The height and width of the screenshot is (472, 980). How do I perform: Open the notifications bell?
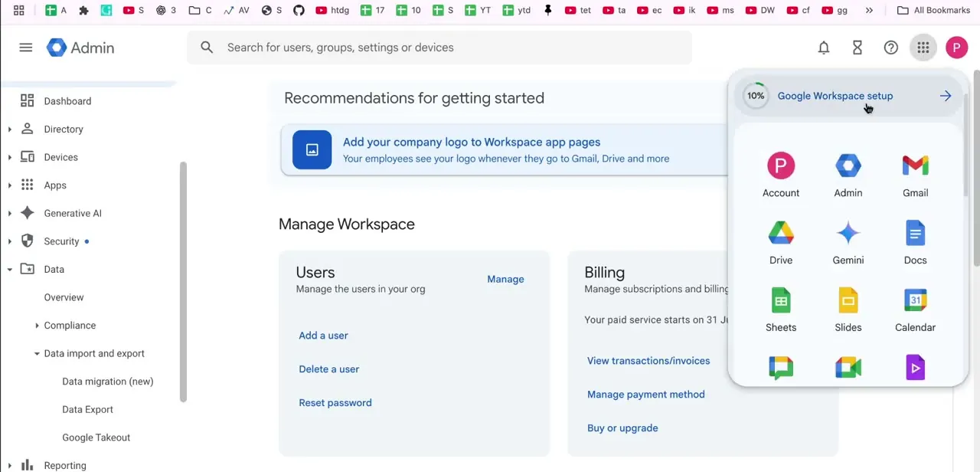[824, 48]
